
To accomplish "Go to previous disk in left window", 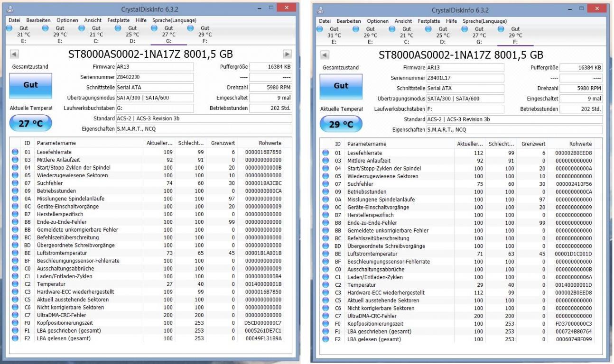I will (14, 54).
